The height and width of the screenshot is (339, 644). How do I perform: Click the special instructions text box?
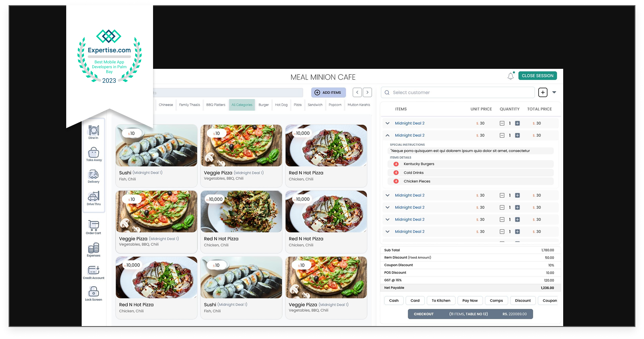[471, 151]
